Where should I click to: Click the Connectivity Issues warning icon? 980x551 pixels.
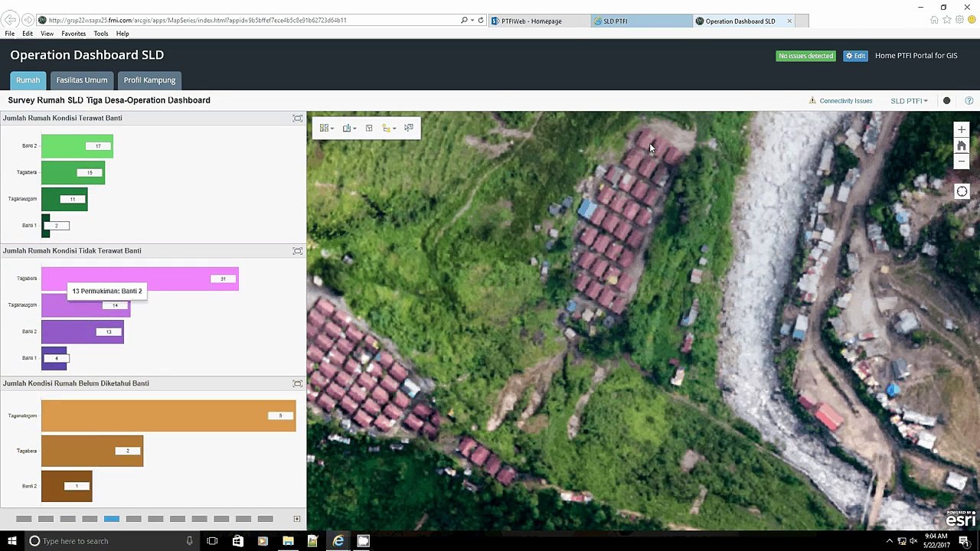pos(812,101)
